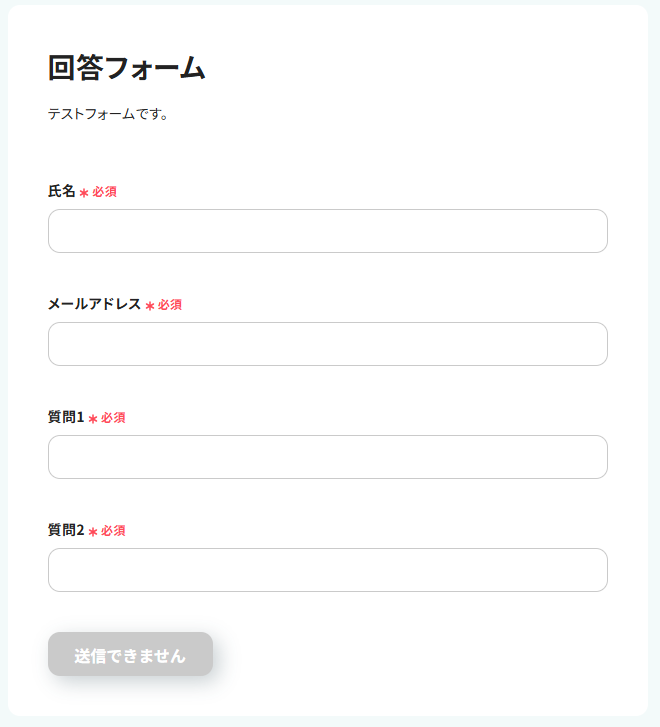Click the 氏名 field label
Image resolution: width=660 pixels, height=727 pixels.
tap(62, 191)
